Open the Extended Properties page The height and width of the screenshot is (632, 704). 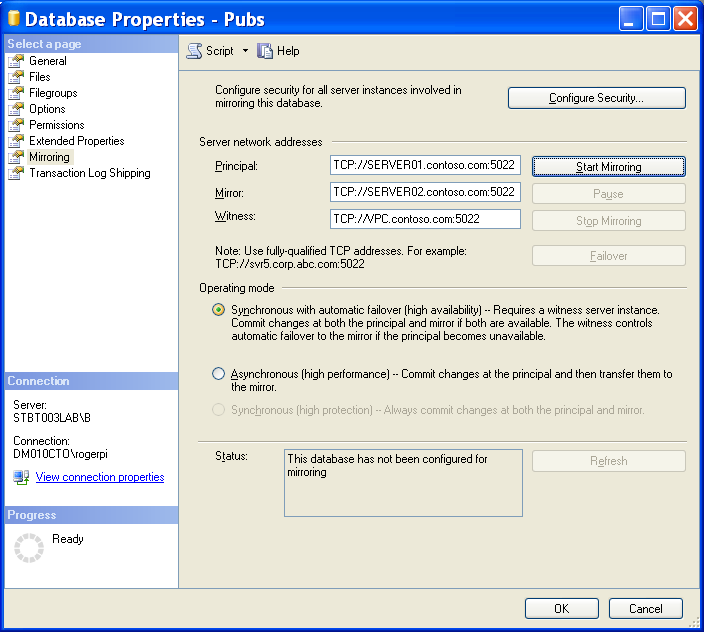[76, 141]
